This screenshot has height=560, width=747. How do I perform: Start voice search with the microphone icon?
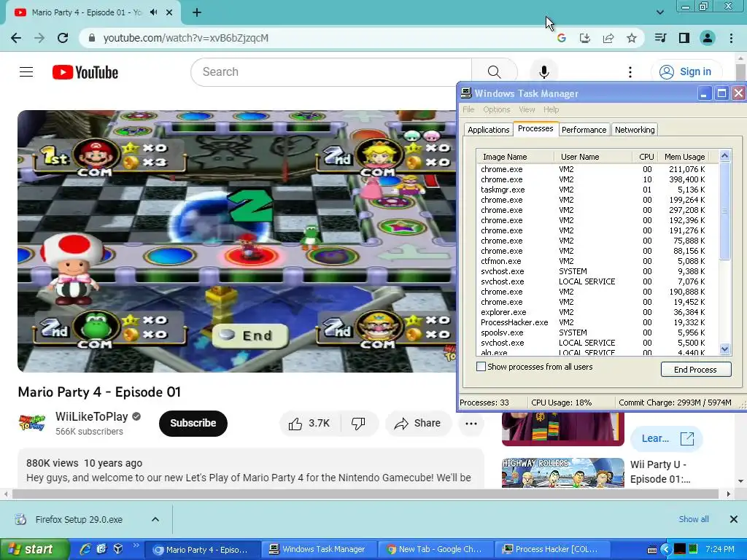coord(543,72)
